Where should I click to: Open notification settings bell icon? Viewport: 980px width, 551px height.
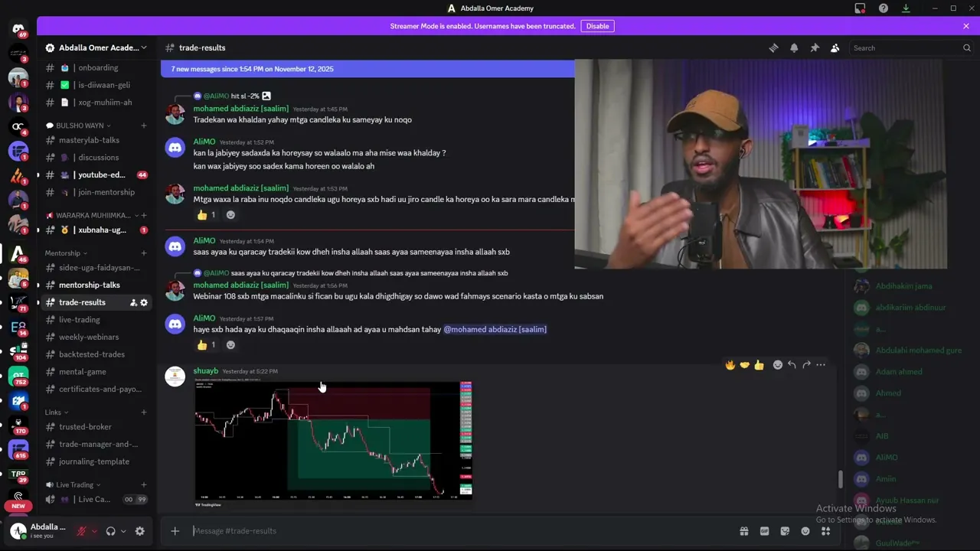(x=794, y=47)
